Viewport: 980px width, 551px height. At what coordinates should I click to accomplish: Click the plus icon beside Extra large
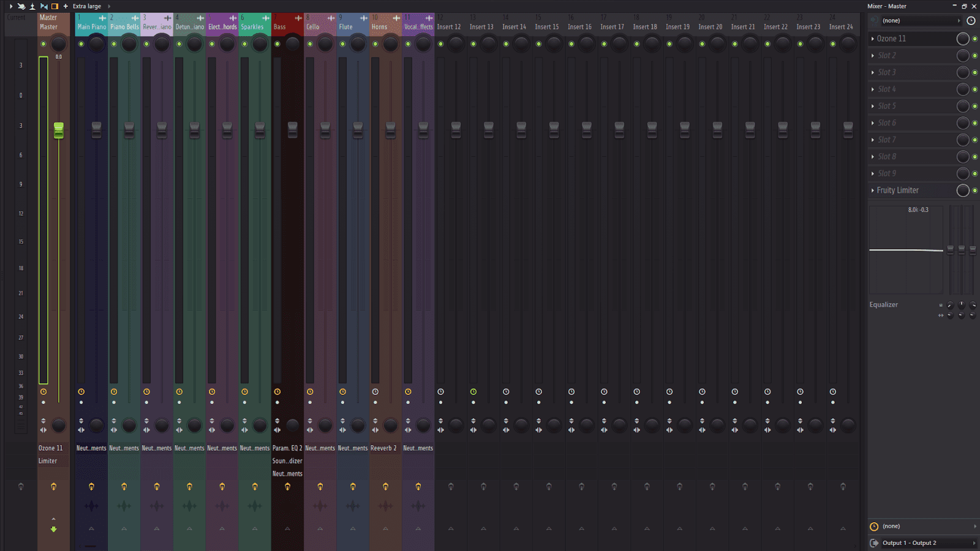66,6
